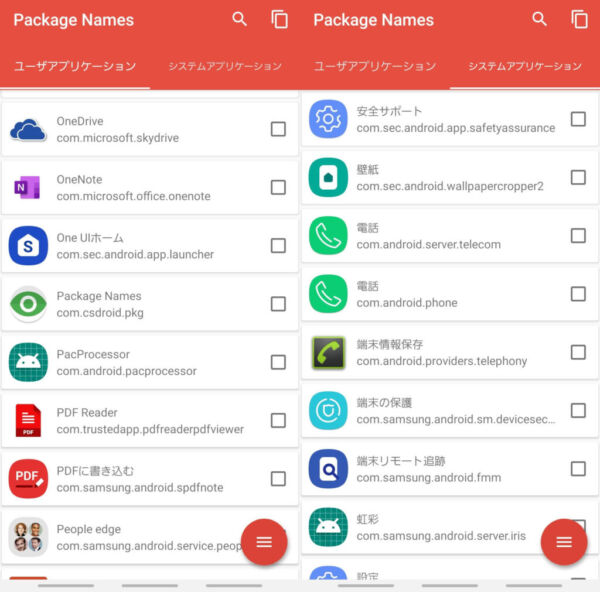This screenshot has height=592, width=600.
Task: Check the PDF Reader checkbox
Action: tap(278, 421)
